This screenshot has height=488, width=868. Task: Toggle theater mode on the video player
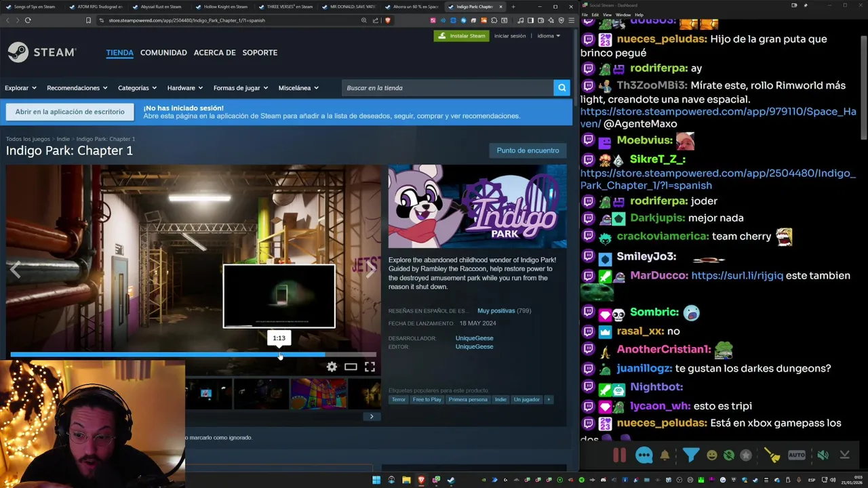click(351, 367)
